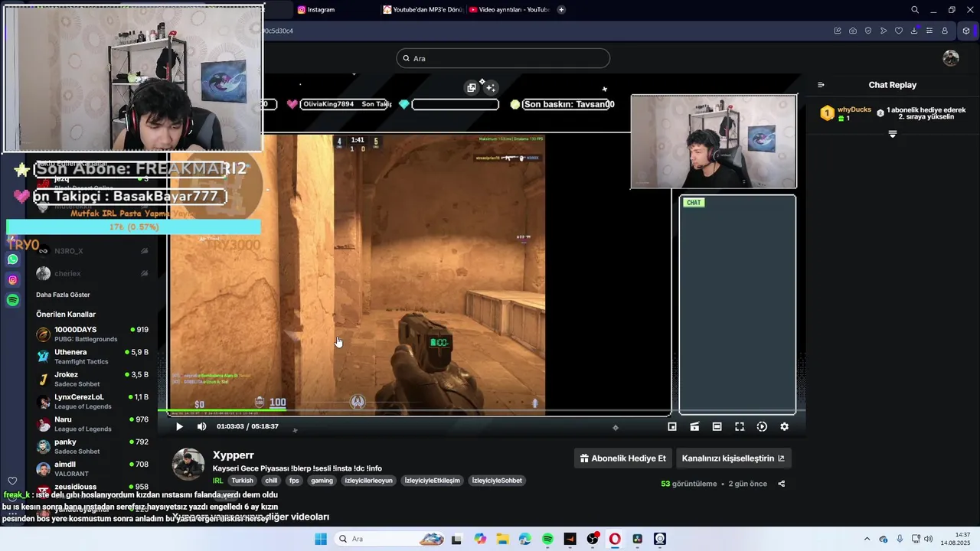
Task: Enter fullscreen mode in player
Action: [740, 427]
